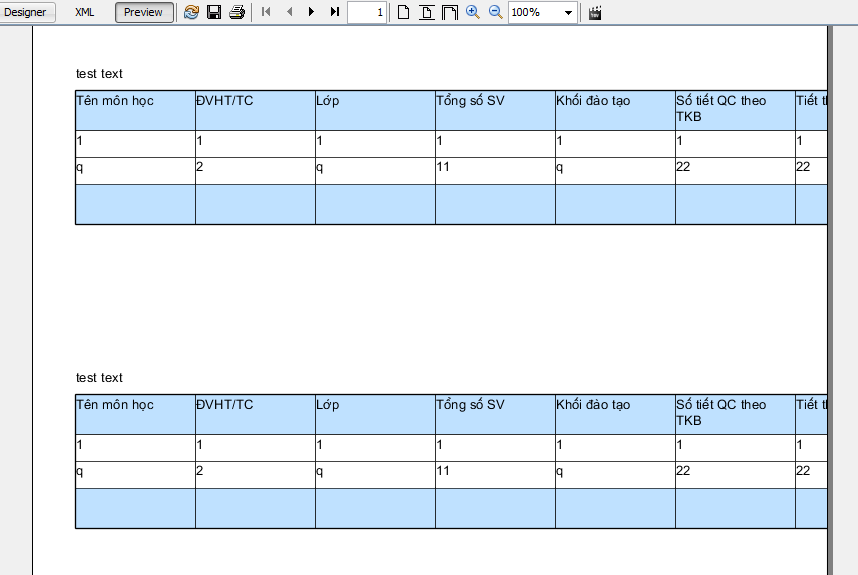Image resolution: width=858 pixels, height=575 pixels.
Task: Open the 100% zoom dropdown
Action: click(x=568, y=12)
